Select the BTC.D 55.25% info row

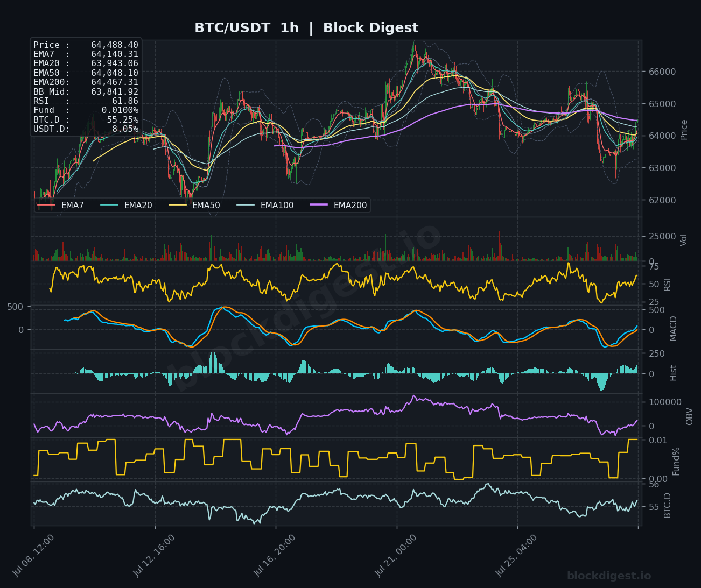pos(86,120)
